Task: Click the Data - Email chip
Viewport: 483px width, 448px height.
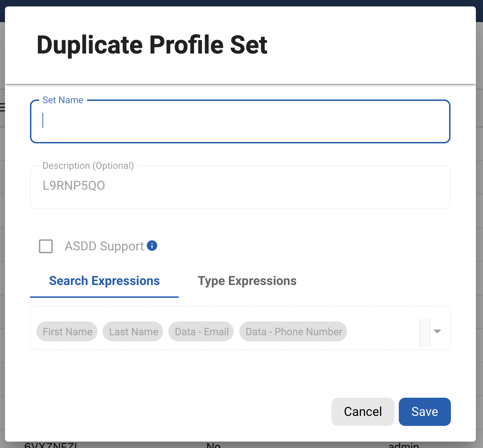Action: coord(202,332)
